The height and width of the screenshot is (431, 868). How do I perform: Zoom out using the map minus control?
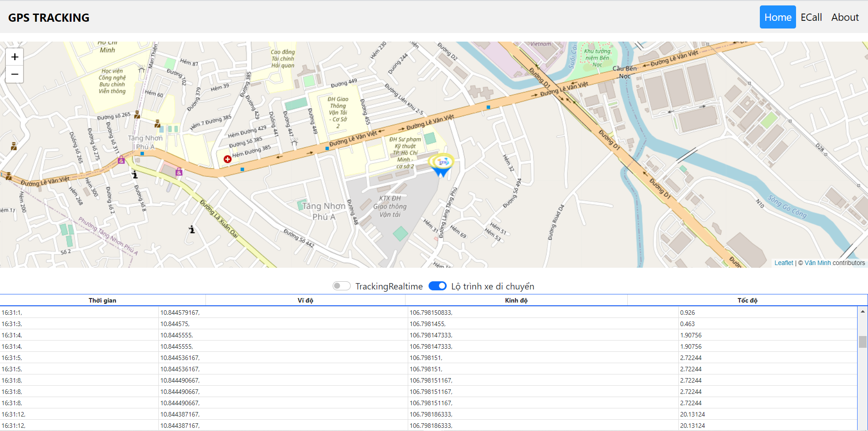click(14, 74)
